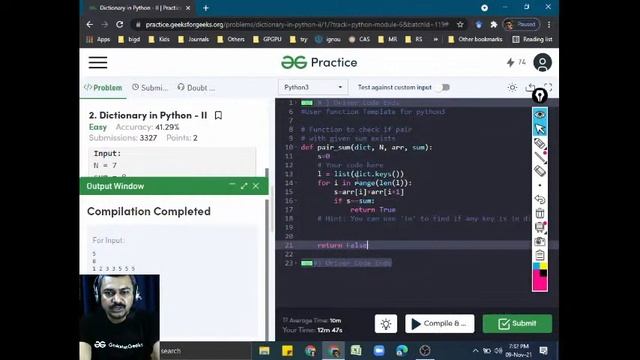Viewport: 640px width, 360px height.
Task: Open a new browser tab
Action: click(x=206, y=8)
